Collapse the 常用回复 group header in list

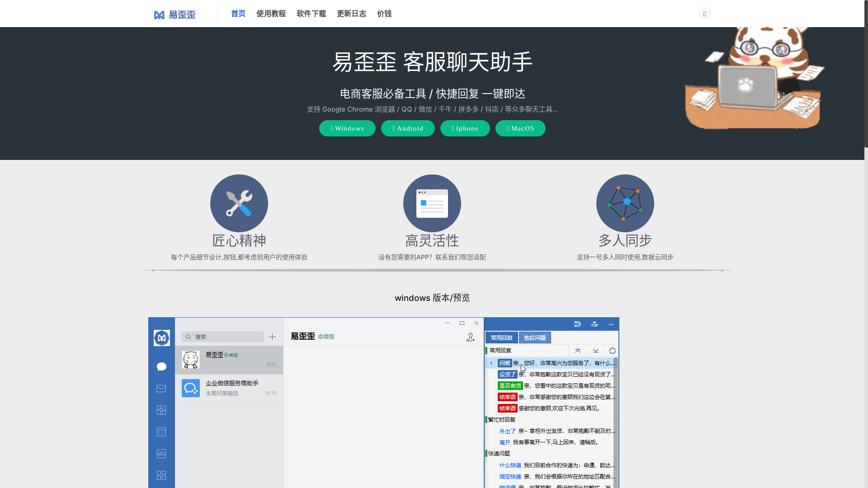pos(500,351)
